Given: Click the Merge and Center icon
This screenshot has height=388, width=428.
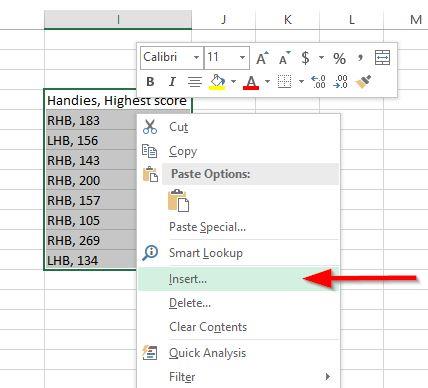Looking at the screenshot, I should click(x=382, y=57).
